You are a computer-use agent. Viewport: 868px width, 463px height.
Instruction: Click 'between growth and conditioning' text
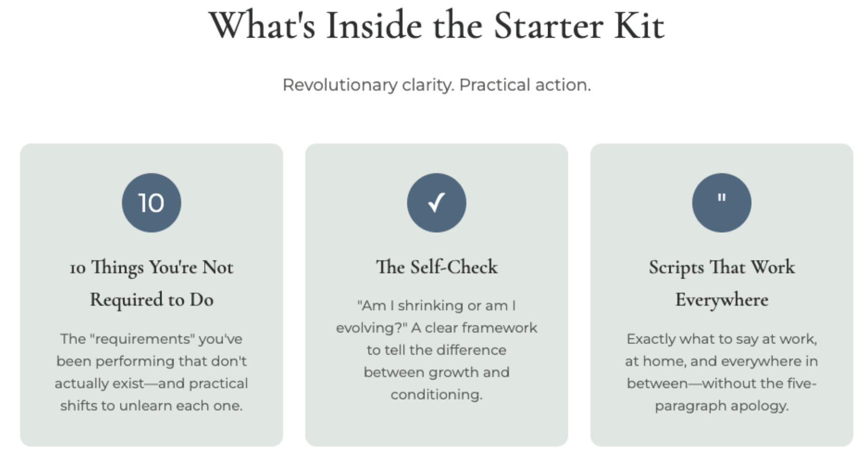[x=436, y=383]
